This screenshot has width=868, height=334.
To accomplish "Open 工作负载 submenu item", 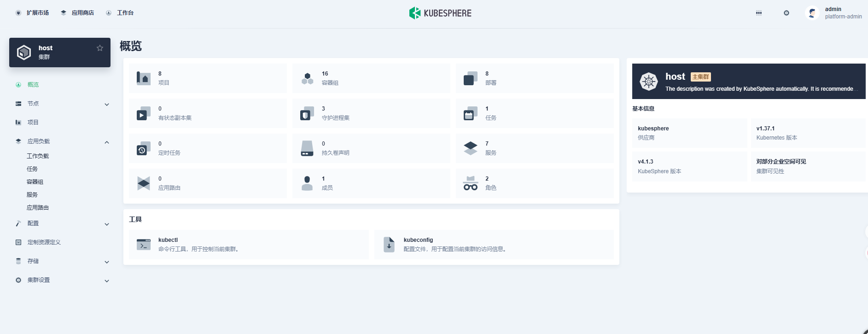I will pos(38,156).
